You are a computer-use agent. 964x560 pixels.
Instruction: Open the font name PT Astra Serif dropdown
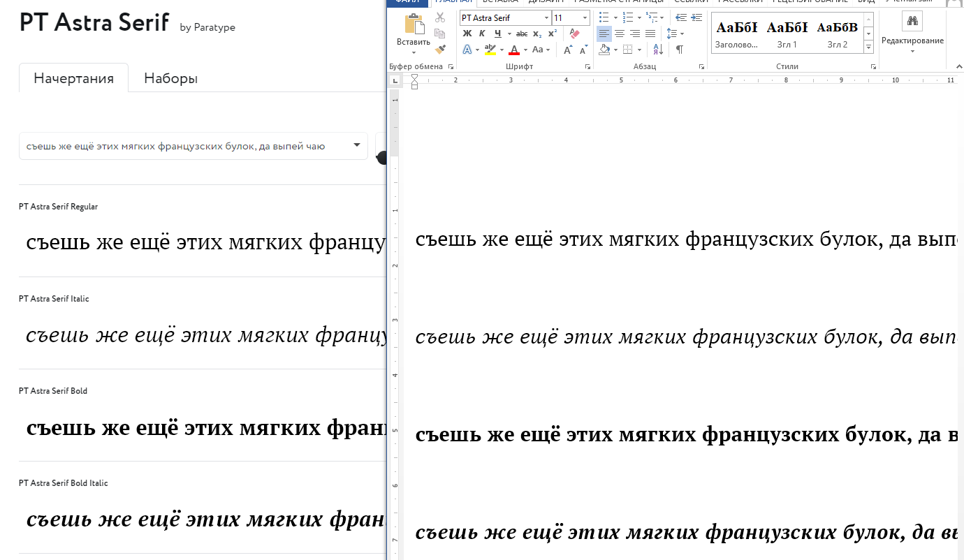(546, 18)
